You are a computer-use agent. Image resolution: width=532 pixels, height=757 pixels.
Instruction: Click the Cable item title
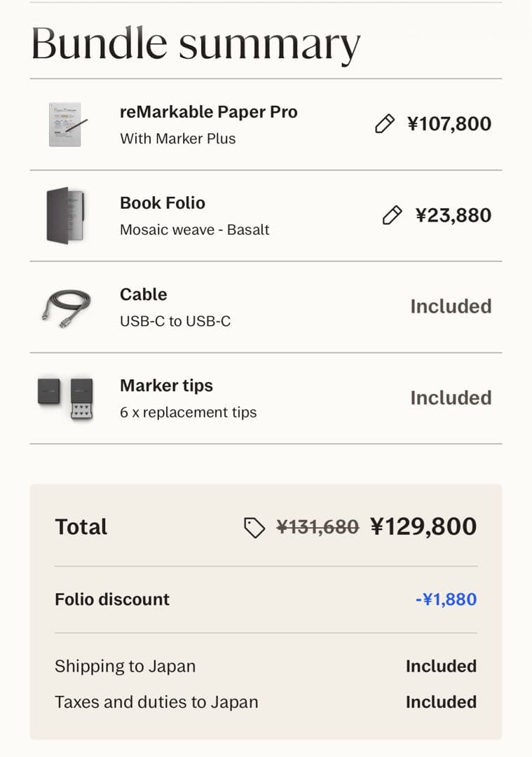(143, 294)
